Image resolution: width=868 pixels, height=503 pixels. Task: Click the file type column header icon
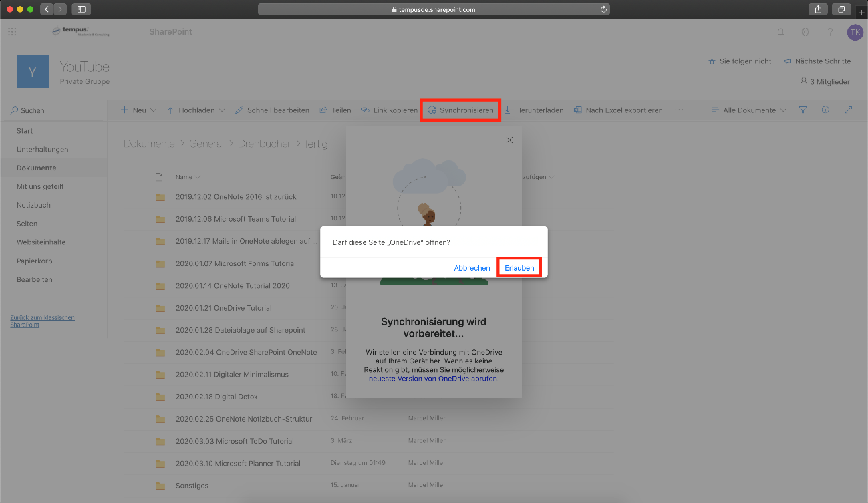pos(159,177)
